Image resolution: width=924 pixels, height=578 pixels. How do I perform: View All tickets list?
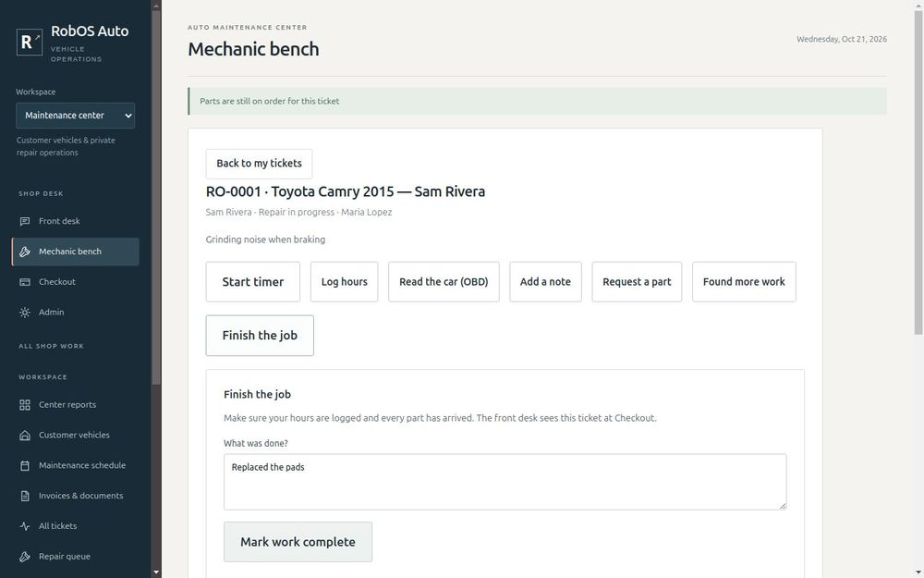tap(76, 526)
